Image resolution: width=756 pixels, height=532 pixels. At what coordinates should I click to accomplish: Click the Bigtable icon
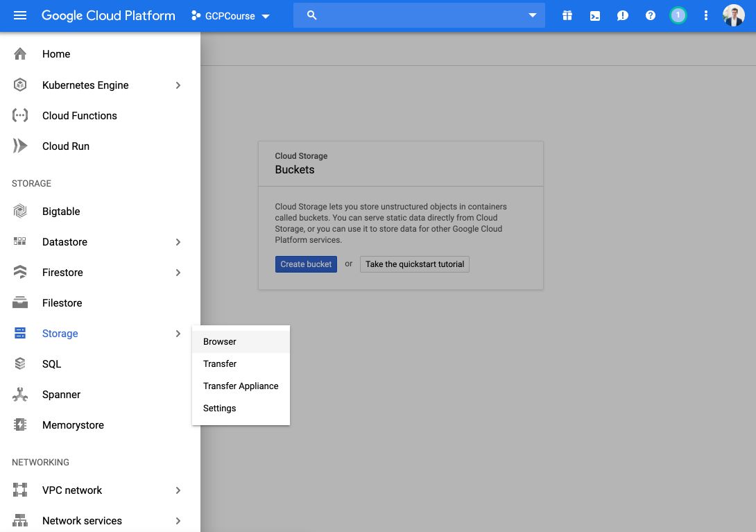(x=20, y=211)
